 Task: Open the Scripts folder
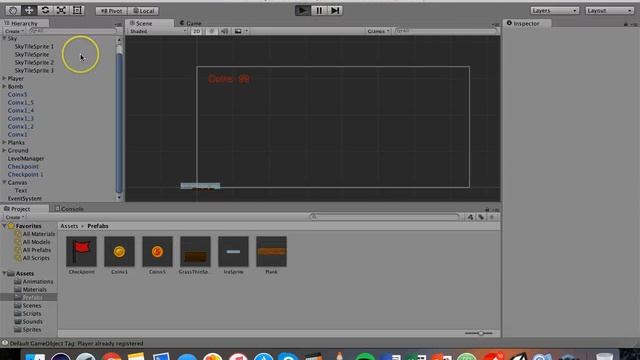coord(32,313)
